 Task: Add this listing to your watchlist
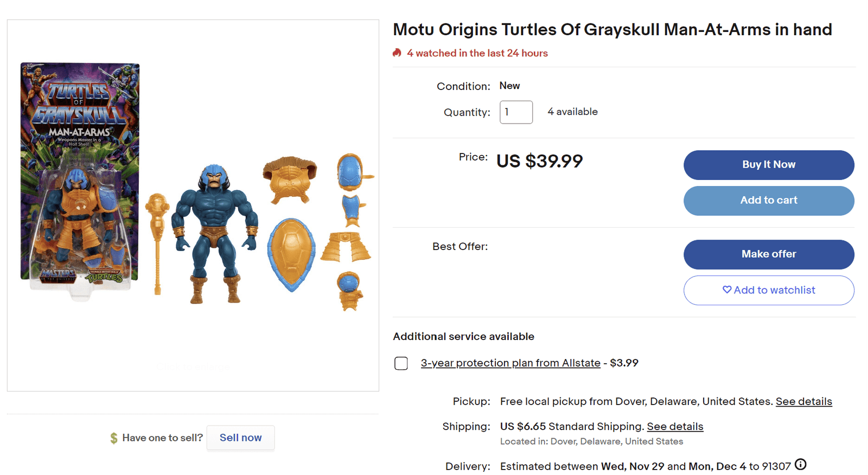[768, 290]
